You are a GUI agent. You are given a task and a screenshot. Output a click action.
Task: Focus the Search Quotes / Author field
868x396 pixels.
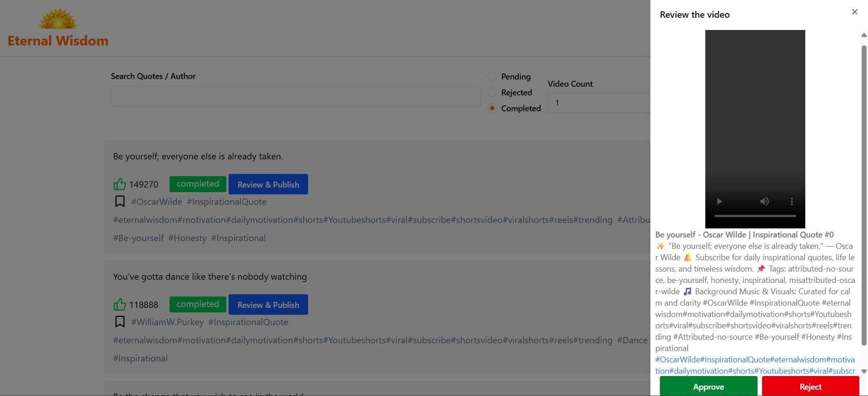pyautogui.click(x=295, y=97)
